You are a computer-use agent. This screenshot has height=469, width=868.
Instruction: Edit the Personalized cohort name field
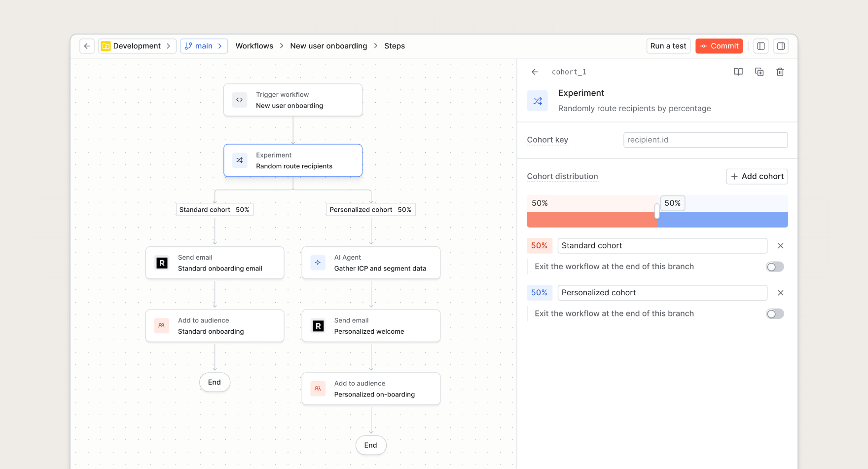[662, 293]
